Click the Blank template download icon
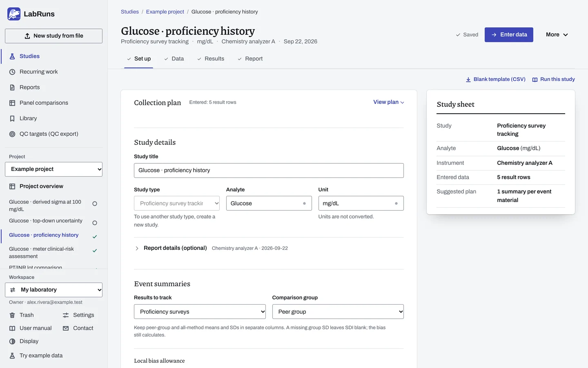The image size is (588, 368). tap(468, 80)
